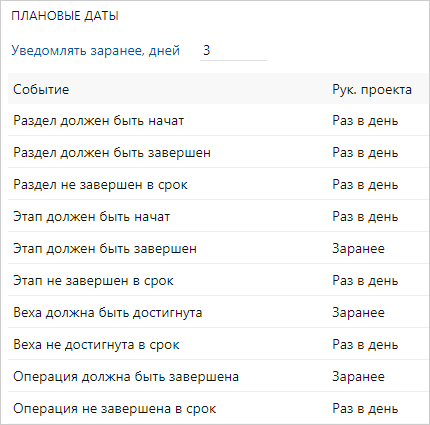Open frequency value for 'Раздел должен быть завершен'
Viewport: 430px width, 425px height.
coord(365,152)
